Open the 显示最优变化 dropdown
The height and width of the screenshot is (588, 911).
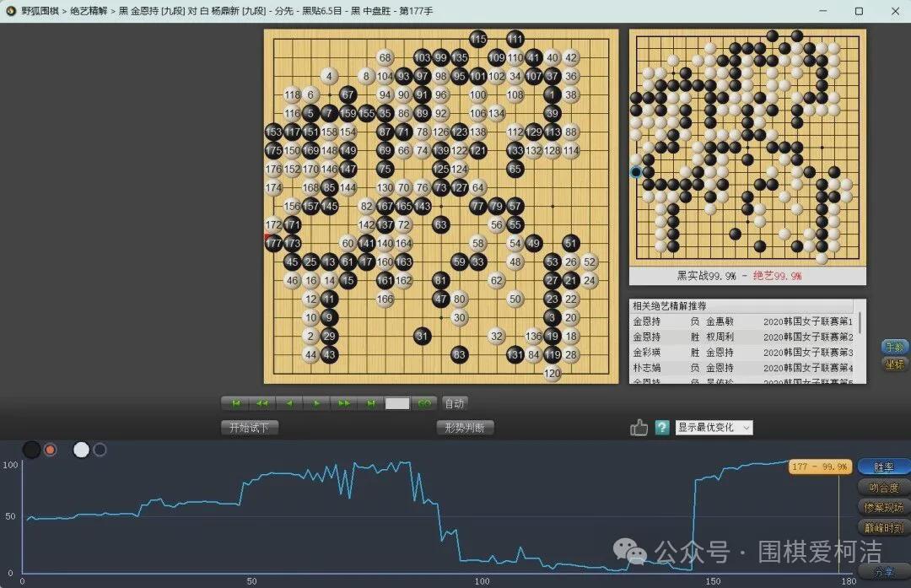(714, 428)
